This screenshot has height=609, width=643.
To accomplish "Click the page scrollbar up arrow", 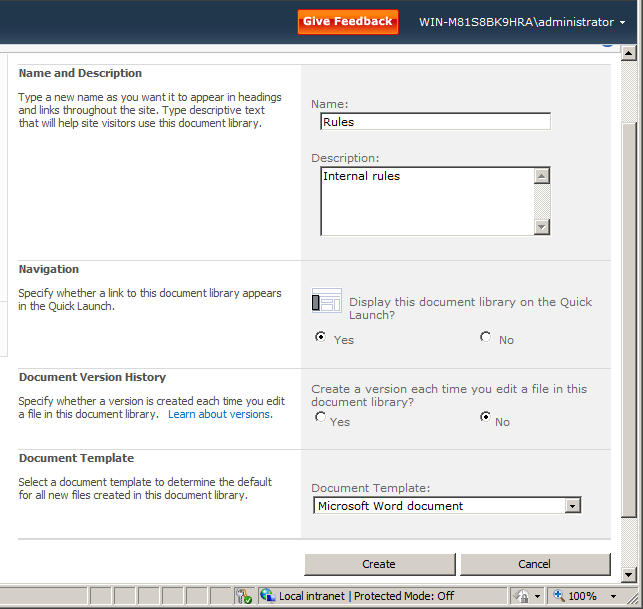I will (629, 53).
